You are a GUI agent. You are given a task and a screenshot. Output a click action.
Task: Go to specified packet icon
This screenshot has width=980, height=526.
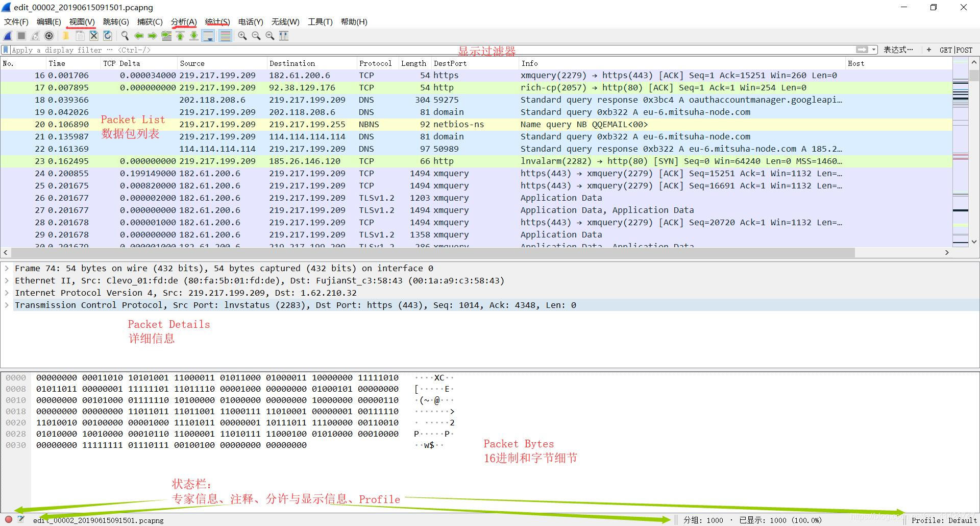[x=166, y=36]
